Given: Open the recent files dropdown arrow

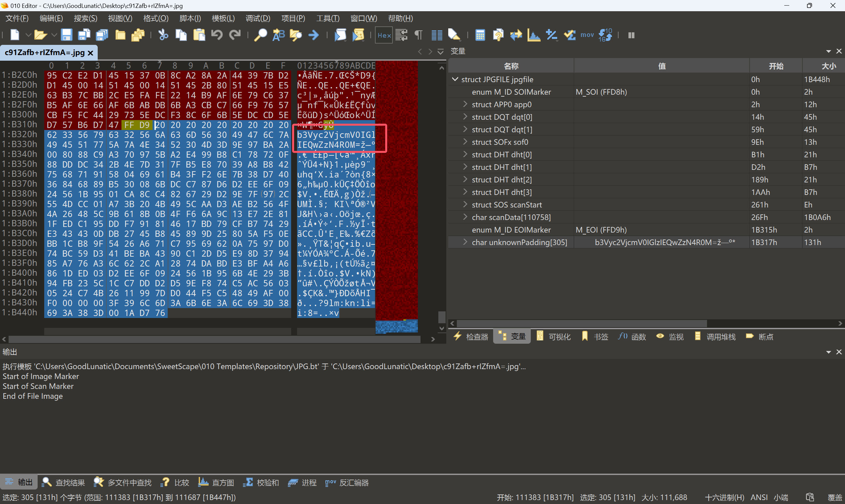Looking at the screenshot, I should 54,35.
